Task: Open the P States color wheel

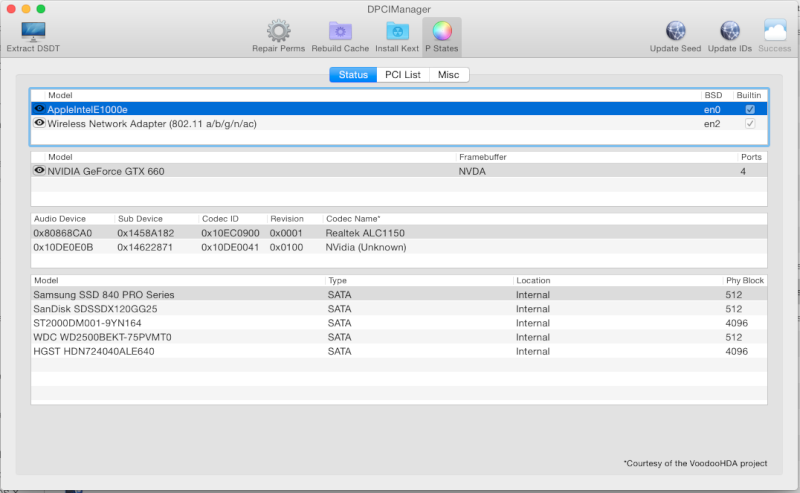Action: (442, 31)
